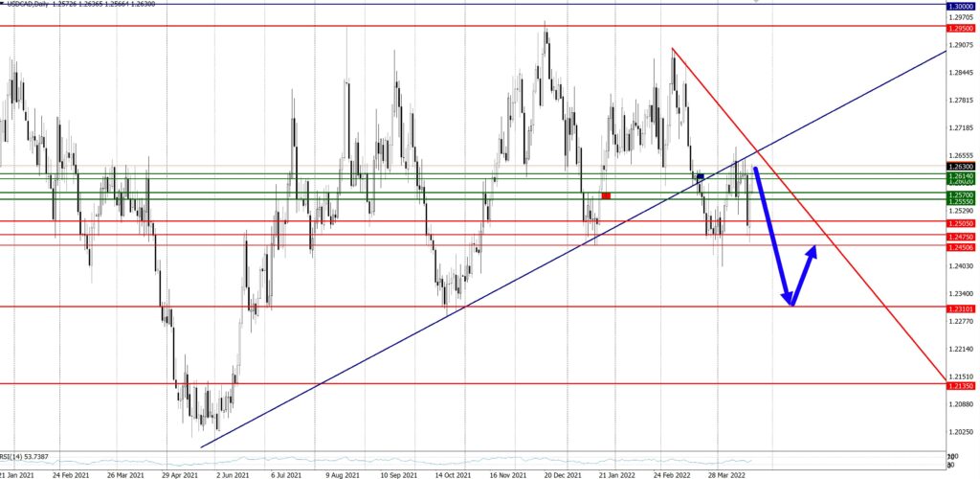Click the green 1.25700 price label

[960, 194]
